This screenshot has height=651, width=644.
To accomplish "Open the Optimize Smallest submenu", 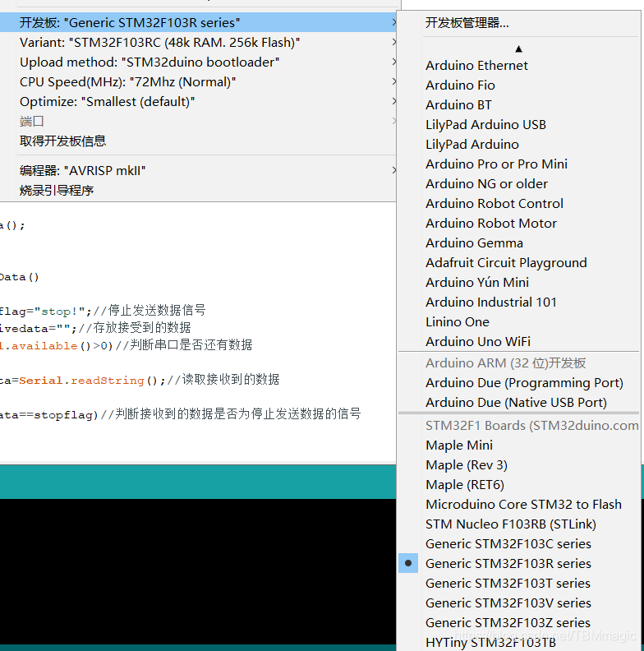I will point(198,102).
